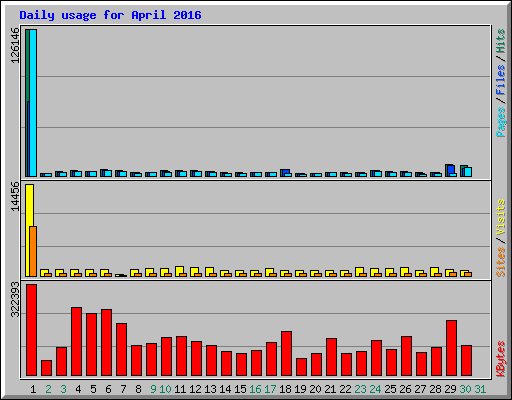Click the KBytes legend label
The width and height of the screenshot is (512, 400).
tap(501, 359)
